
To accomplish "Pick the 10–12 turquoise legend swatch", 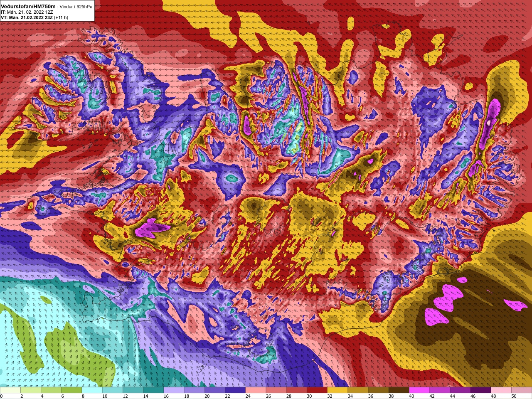I will pyautogui.click(x=113, y=390).
